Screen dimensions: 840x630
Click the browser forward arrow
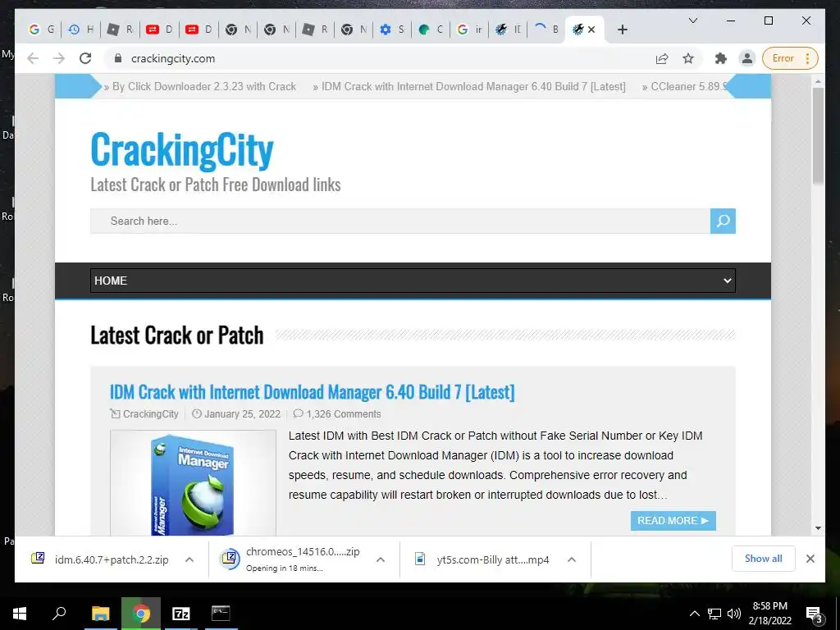tap(59, 58)
